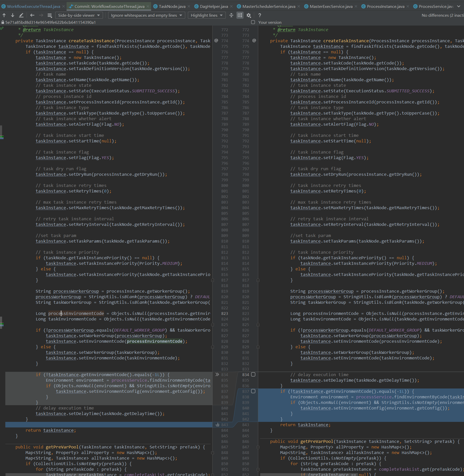Click the lock icon beside commit hash

pyautogui.click(x=3, y=22)
